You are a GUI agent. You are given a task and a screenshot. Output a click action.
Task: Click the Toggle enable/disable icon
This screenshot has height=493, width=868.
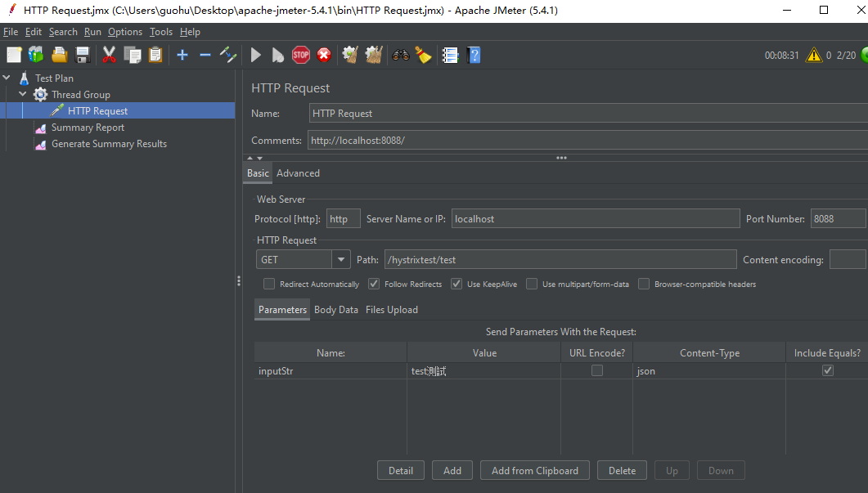(x=228, y=55)
